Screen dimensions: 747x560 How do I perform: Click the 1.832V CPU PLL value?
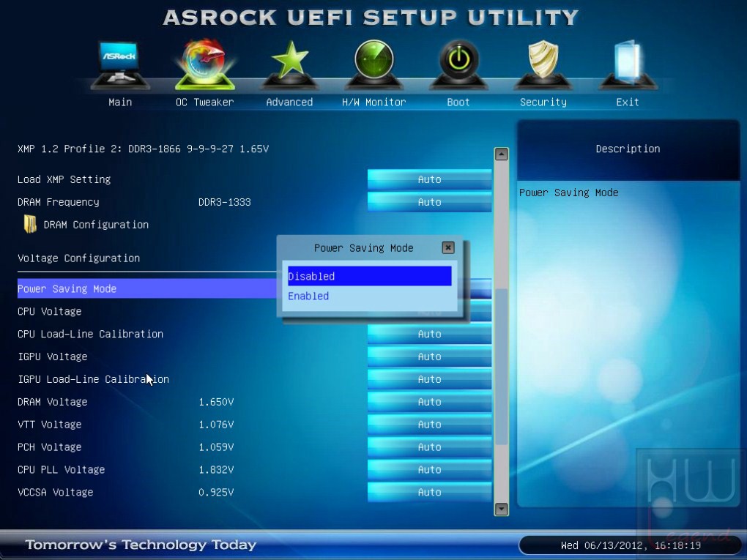(x=216, y=469)
